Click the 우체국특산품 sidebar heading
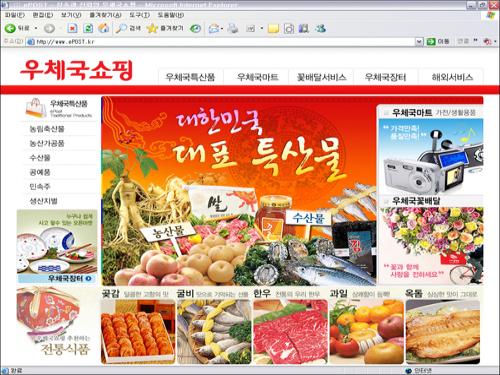Viewport: 500px width, 375px height. [69, 103]
